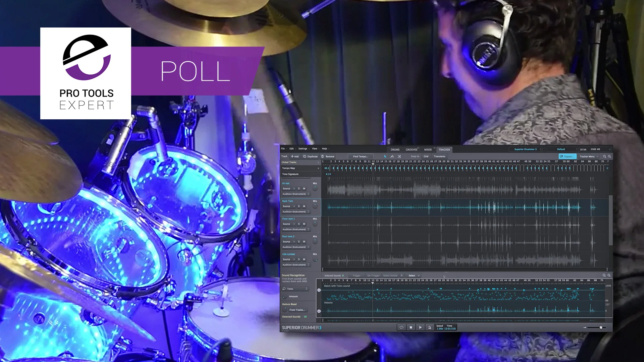Select the scissors split tool

click(x=399, y=157)
